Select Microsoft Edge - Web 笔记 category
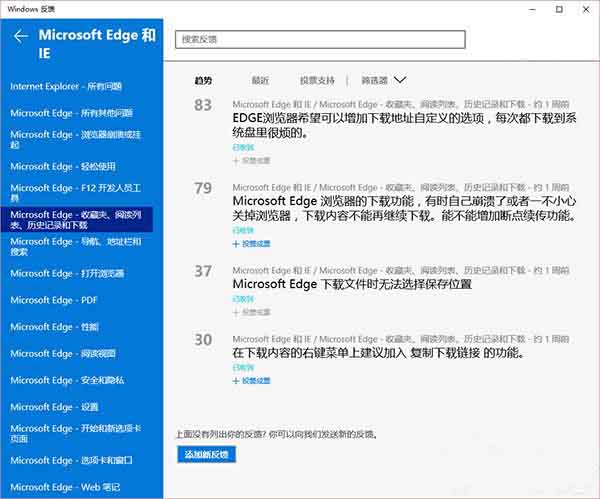This screenshot has height=499, width=600. coord(65,487)
